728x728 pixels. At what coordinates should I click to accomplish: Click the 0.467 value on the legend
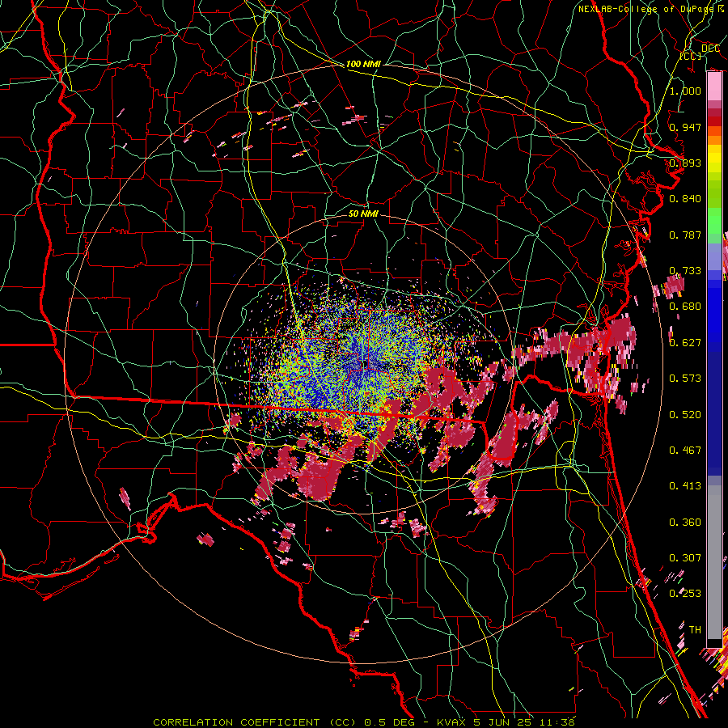pos(685,451)
